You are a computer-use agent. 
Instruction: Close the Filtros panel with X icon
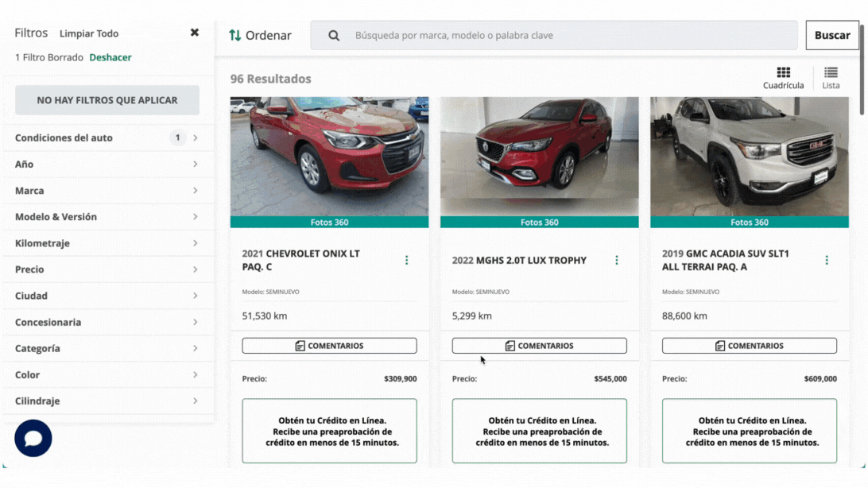[194, 33]
